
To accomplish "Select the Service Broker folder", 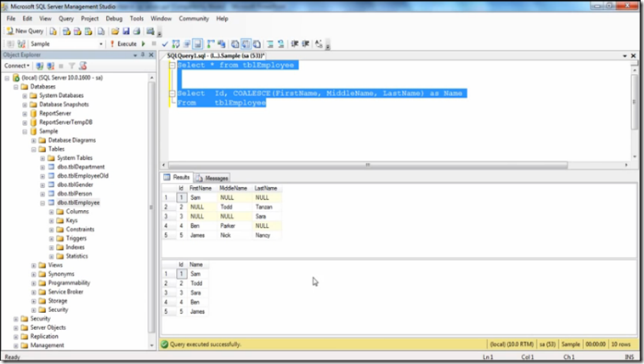I will (x=65, y=292).
